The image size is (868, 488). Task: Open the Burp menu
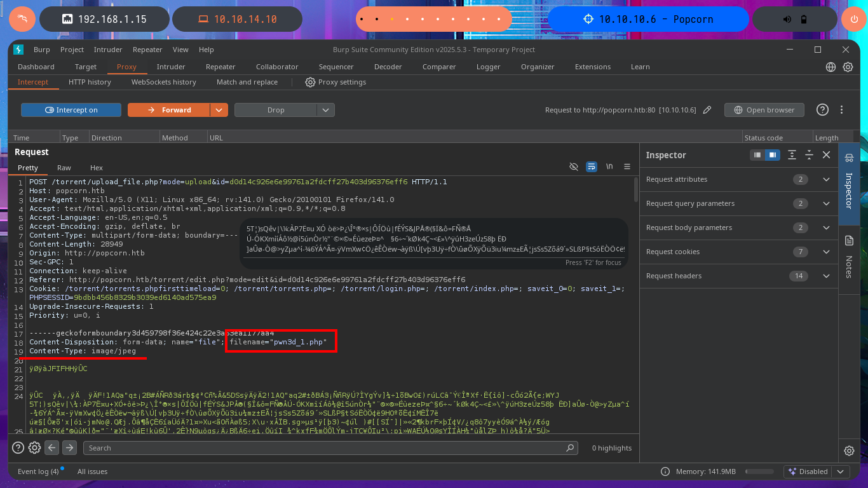tap(42, 50)
